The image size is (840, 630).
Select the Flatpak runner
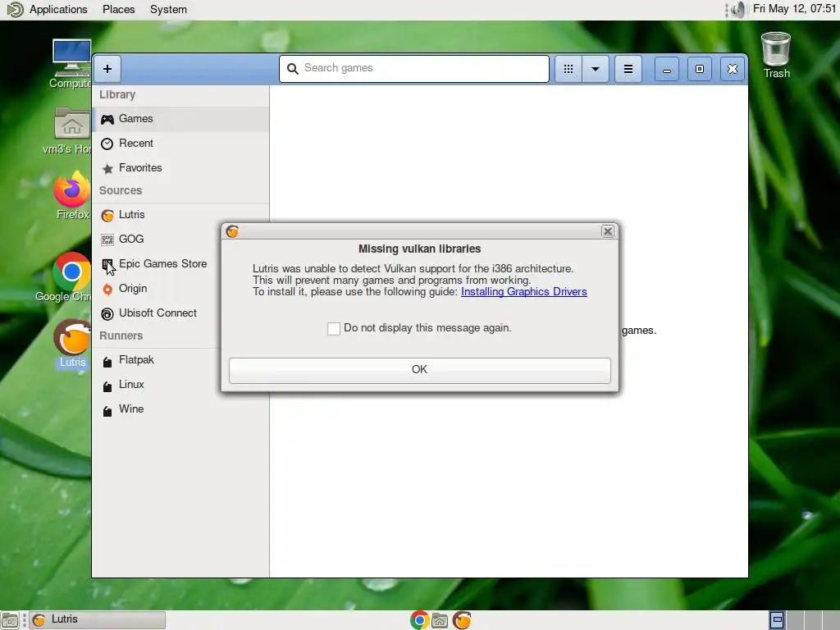156,360
